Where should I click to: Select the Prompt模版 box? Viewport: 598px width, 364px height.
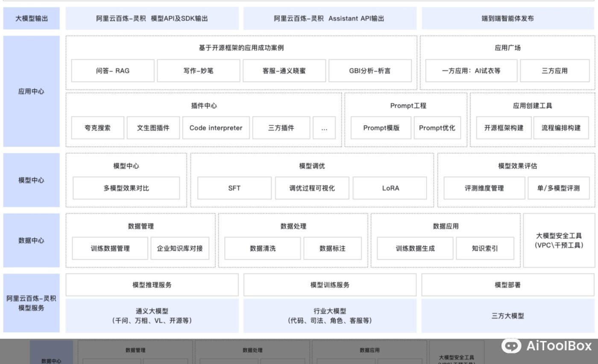point(381,128)
